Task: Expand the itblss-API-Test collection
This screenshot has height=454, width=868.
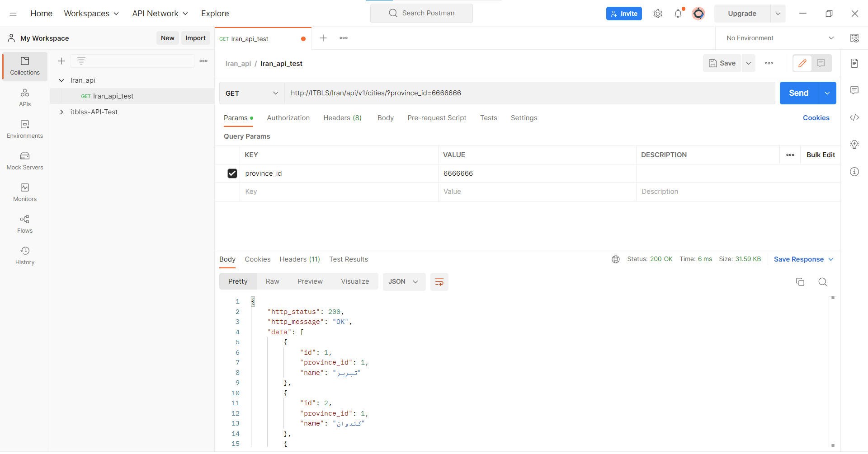Action: [61, 112]
